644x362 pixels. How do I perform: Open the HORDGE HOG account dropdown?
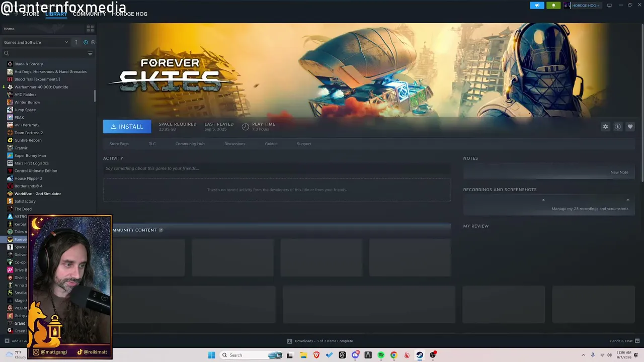click(582, 6)
